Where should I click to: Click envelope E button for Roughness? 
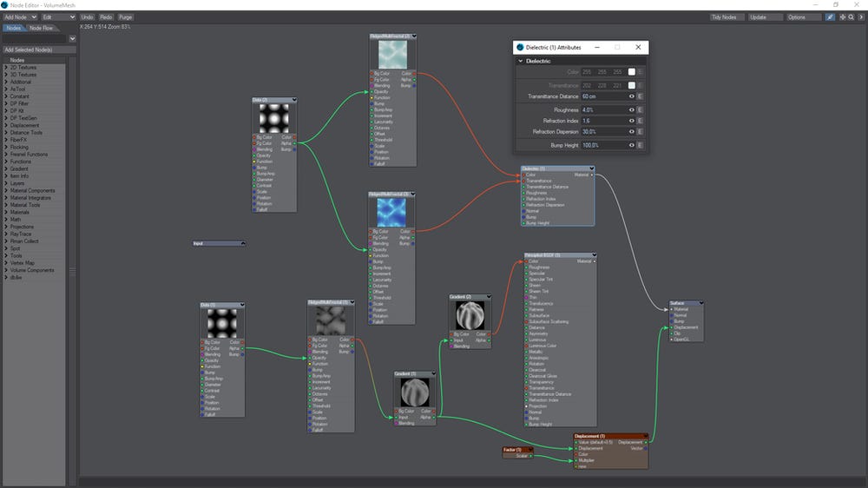click(x=640, y=109)
